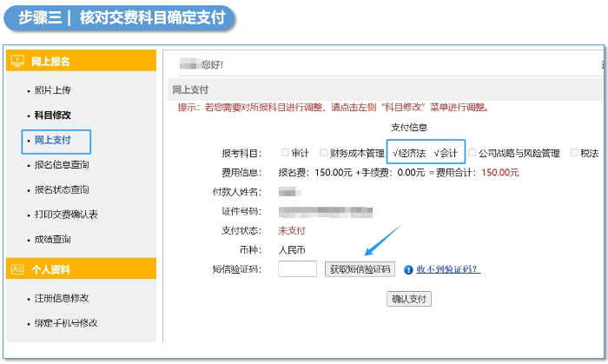Click the 支付信息 heading
This screenshot has width=608, height=364.
409,127
